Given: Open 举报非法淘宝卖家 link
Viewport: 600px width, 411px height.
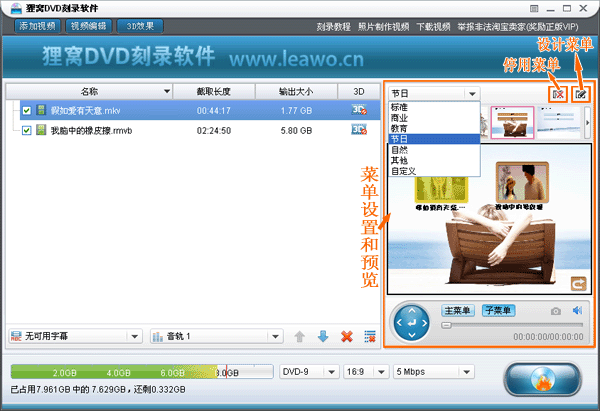Looking at the screenshot, I should click(518, 27).
